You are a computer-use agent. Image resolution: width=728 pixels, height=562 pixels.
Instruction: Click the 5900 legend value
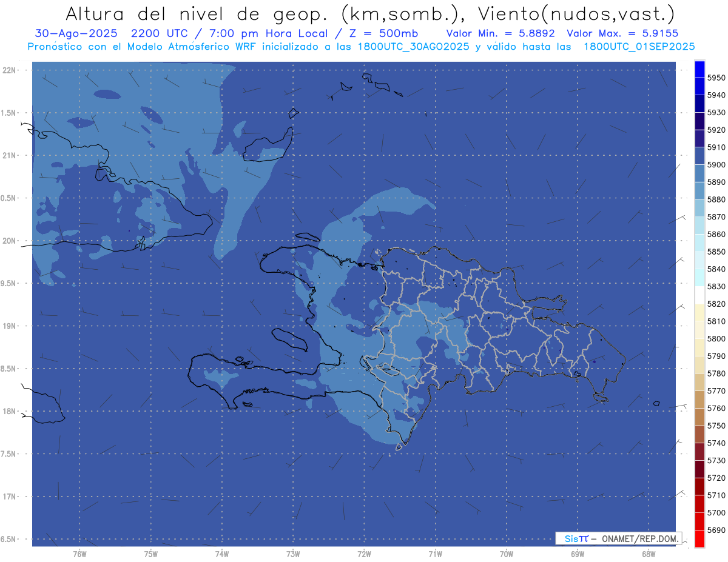(x=716, y=164)
